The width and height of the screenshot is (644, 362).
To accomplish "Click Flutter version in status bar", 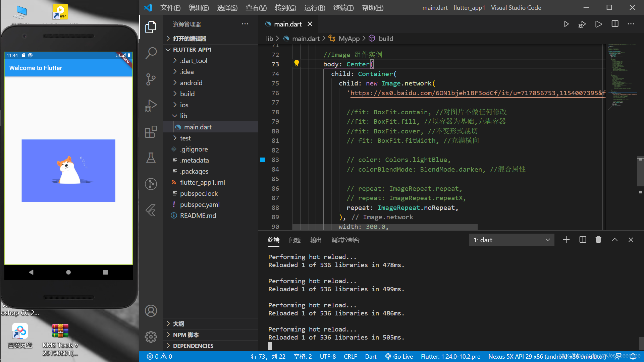I will point(450,357).
